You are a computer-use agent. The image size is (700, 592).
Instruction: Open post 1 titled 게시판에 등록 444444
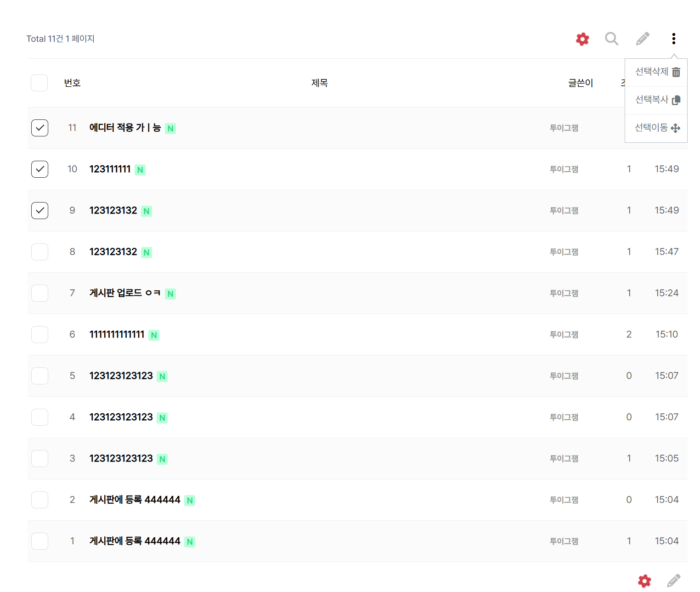click(135, 541)
